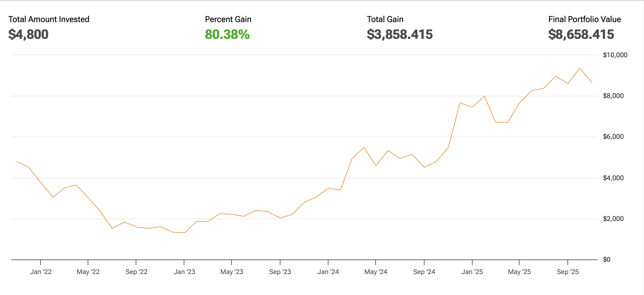Screen dimensions: 644x295
Task: Click the $10,000 y-axis label
Action: tap(615, 55)
